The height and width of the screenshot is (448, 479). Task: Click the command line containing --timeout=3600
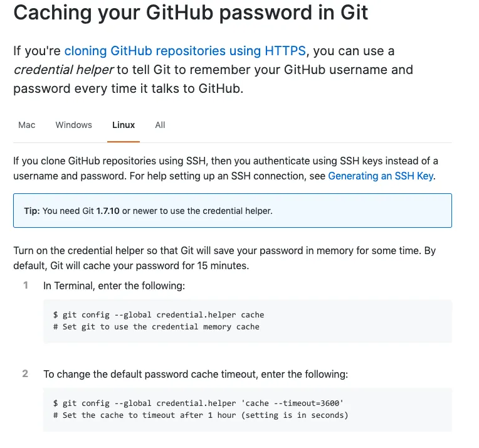click(198, 403)
